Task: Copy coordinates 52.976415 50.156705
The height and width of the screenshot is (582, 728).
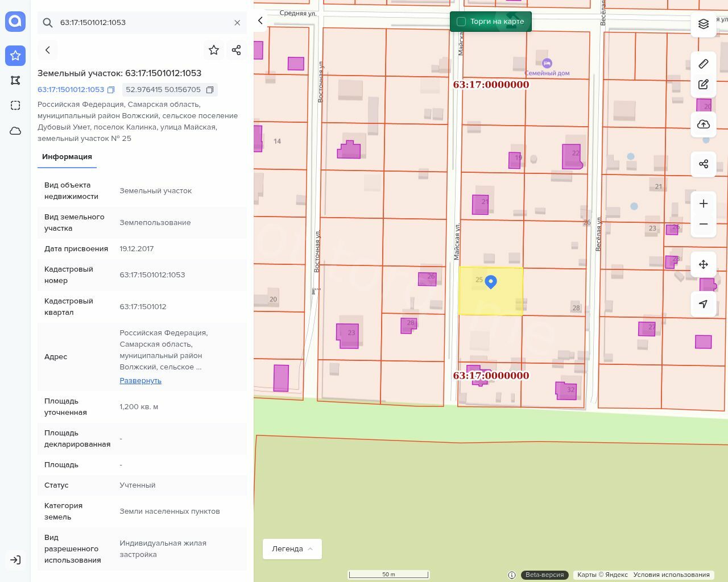Action: tap(210, 90)
